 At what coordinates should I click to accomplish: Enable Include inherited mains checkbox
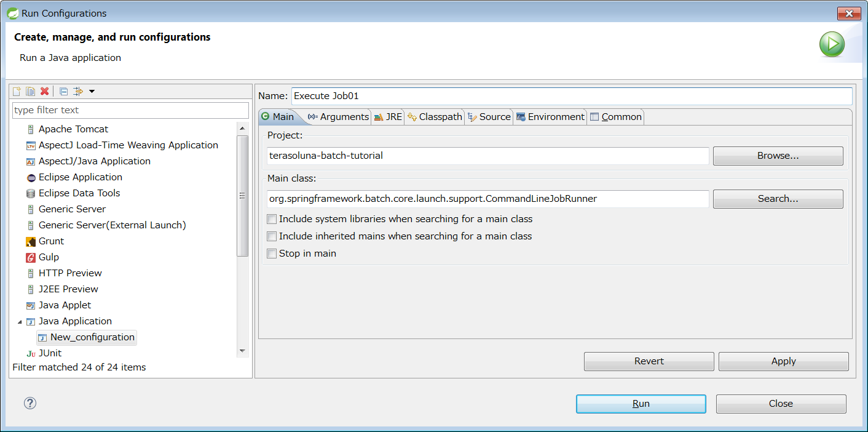coord(272,236)
